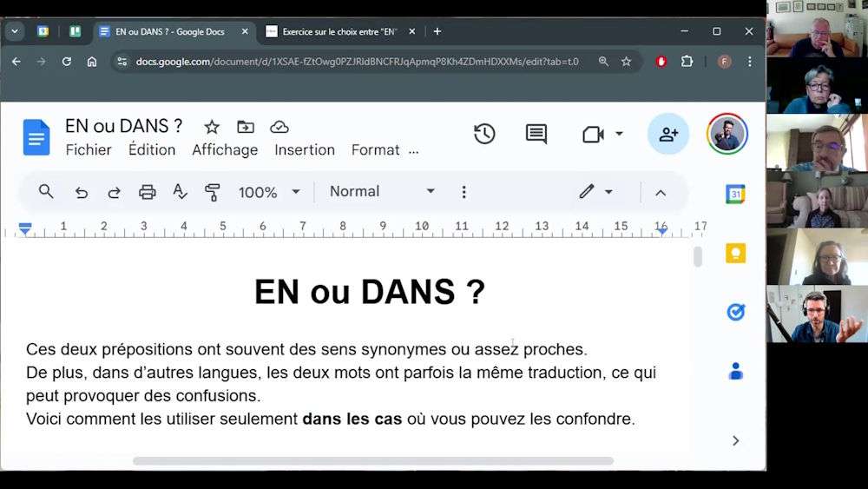Close the Exercice browser tab
Viewport: 868px width, 489px height.
(x=411, y=31)
